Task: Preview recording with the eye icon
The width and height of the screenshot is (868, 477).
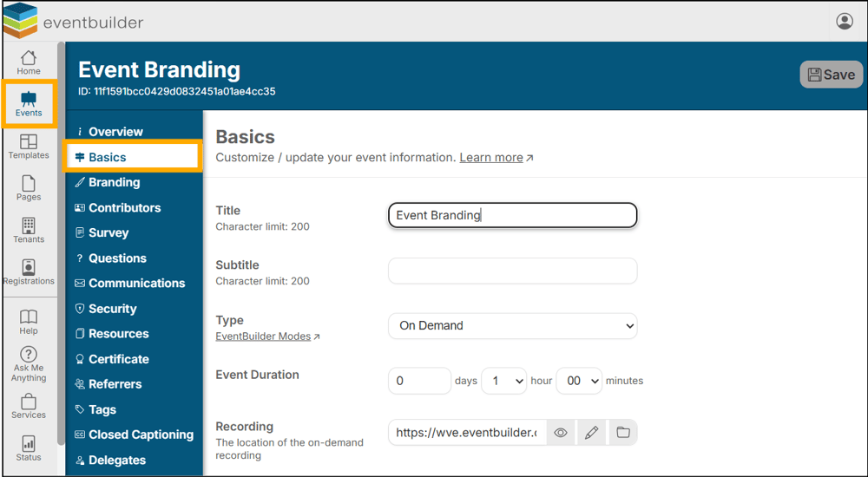Action: pyautogui.click(x=561, y=433)
